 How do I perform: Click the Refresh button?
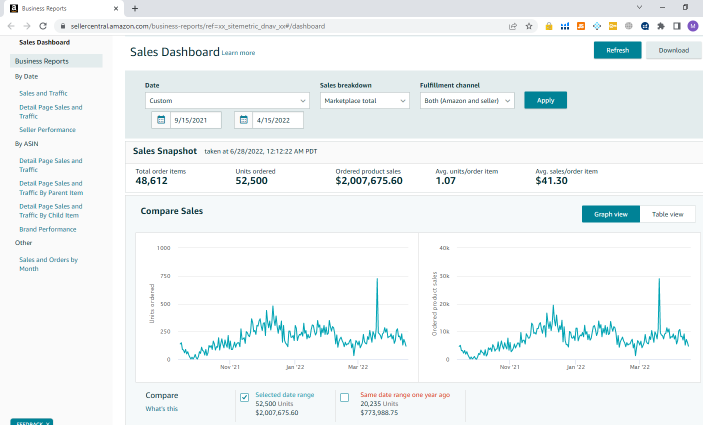click(x=617, y=50)
